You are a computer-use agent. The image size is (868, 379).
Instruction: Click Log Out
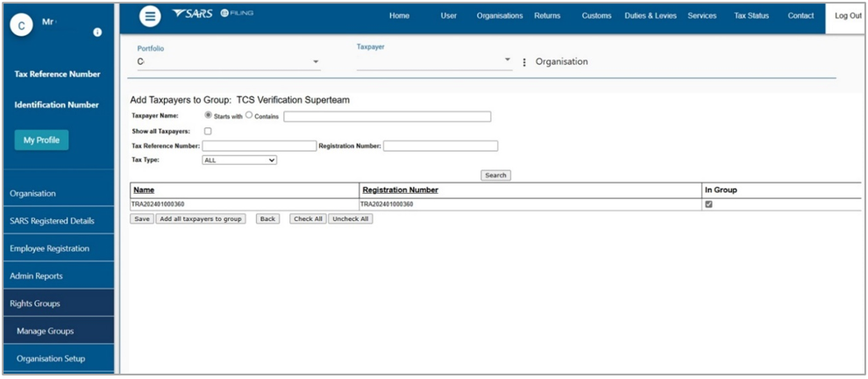pos(848,17)
